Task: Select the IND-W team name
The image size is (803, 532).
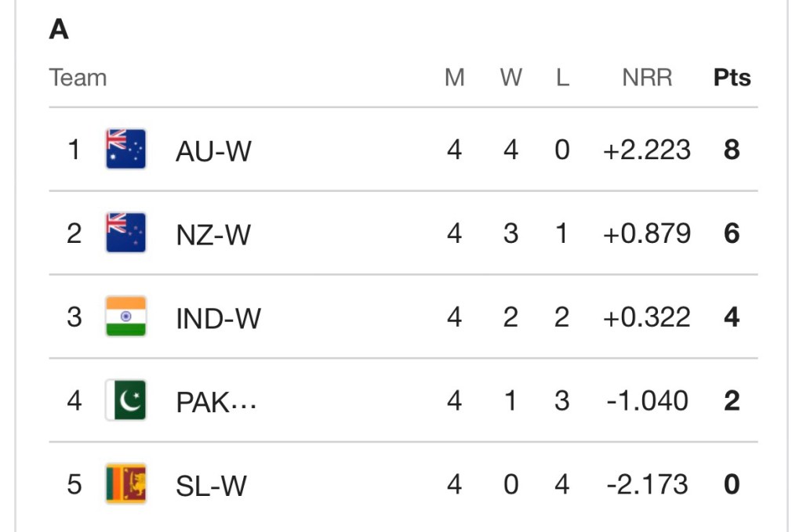Action: pos(218,318)
